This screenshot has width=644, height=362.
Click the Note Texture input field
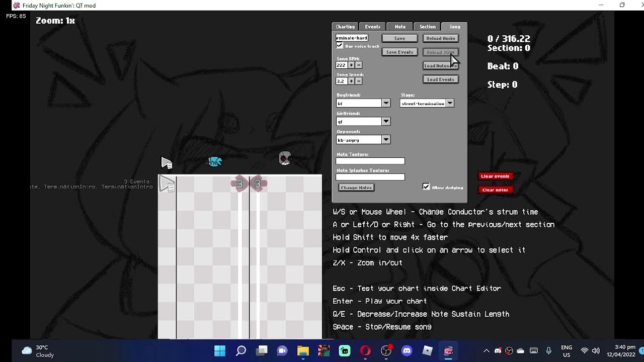tap(370, 161)
